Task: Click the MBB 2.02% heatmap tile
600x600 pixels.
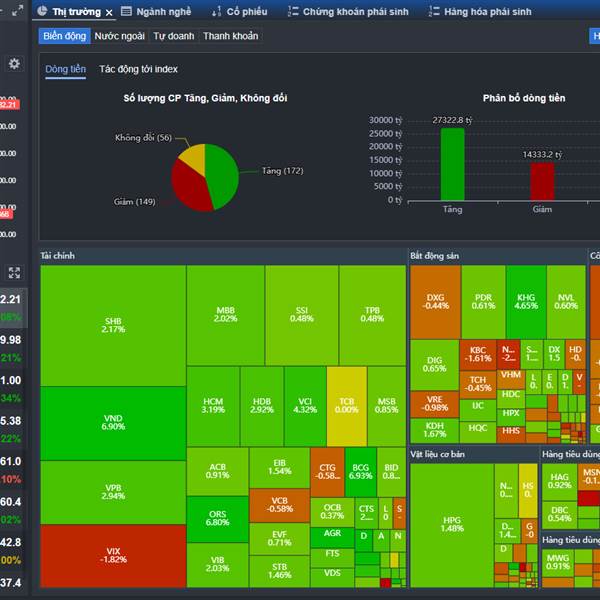Action: tap(225, 315)
